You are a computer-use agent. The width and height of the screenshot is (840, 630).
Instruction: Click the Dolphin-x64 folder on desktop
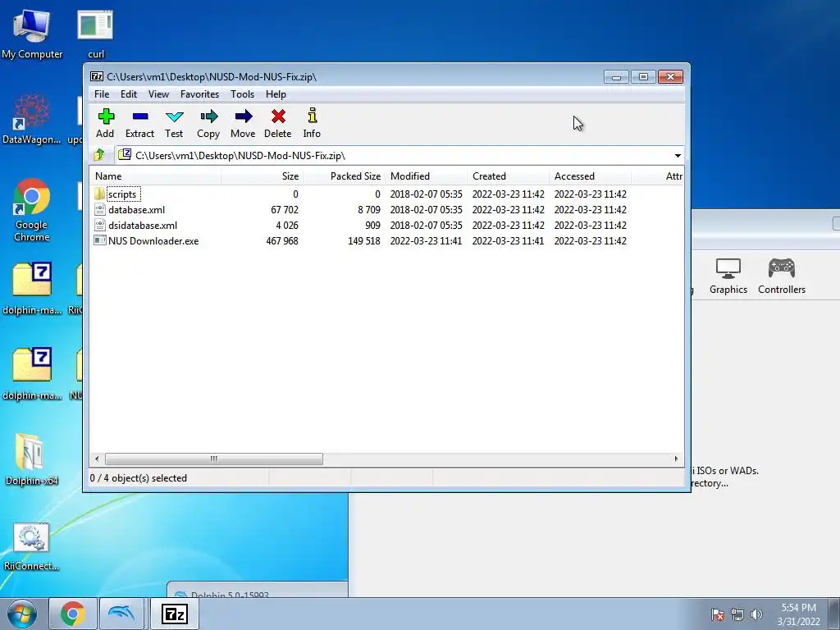32,458
